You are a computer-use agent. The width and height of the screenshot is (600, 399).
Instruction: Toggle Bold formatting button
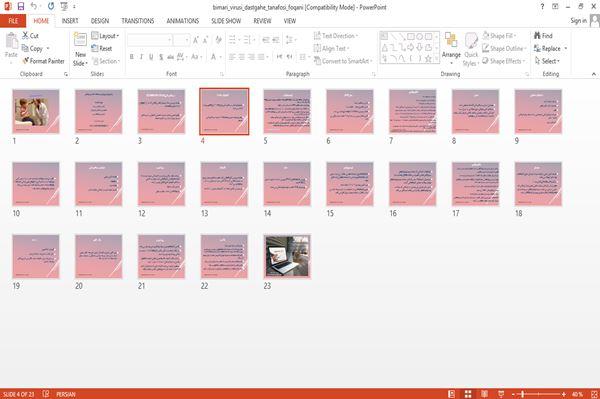132,57
